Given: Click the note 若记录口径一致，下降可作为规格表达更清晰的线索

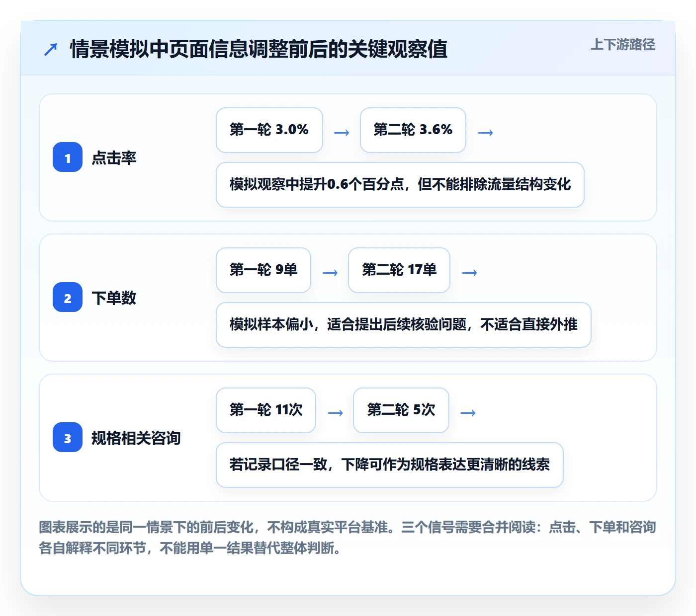Looking at the screenshot, I should click(x=390, y=465).
